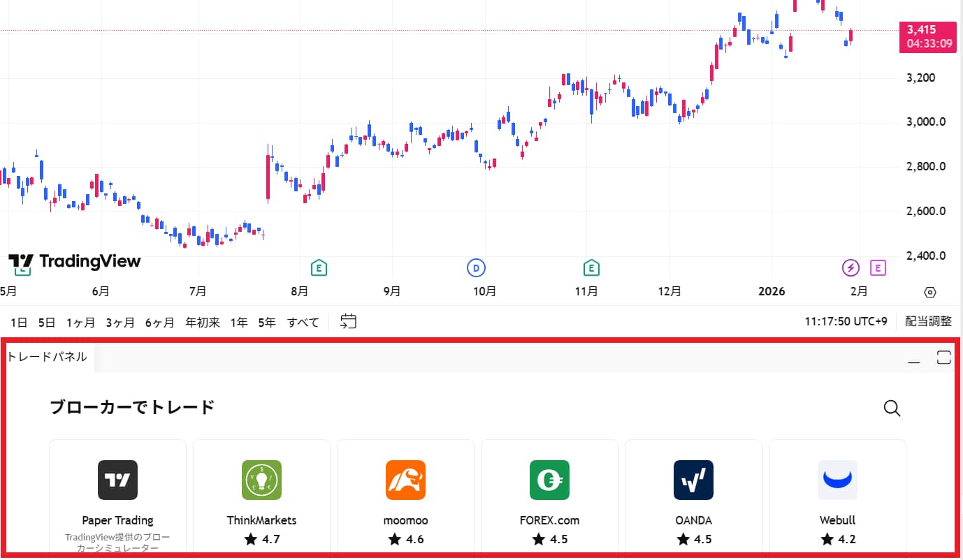Open the go-to-date calendar icon
This screenshot has width=963, height=560.
coord(348,321)
